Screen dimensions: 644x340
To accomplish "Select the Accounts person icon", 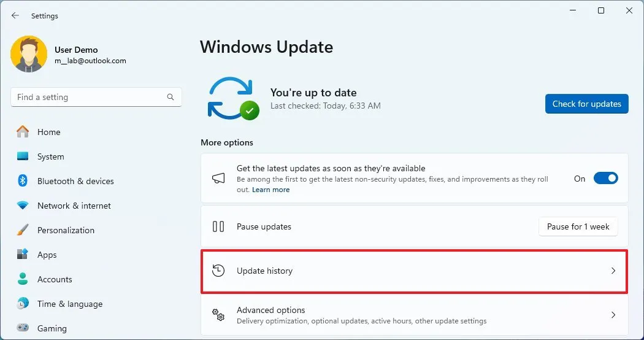I will click(23, 279).
